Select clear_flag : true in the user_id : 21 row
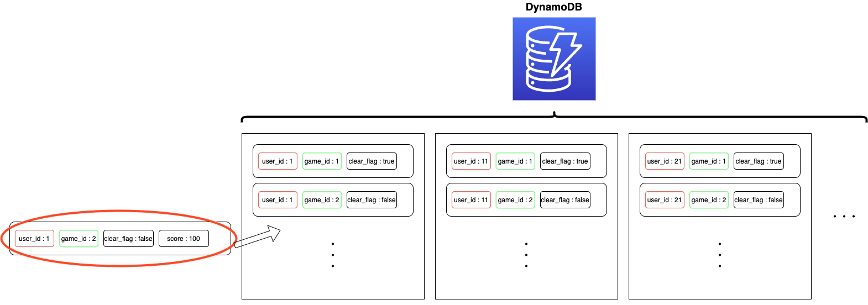The image size is (868, 305). (x=759, y=161)
